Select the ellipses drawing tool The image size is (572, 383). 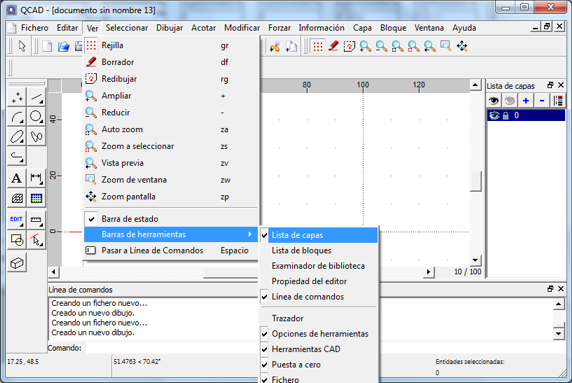click(17, 136)
